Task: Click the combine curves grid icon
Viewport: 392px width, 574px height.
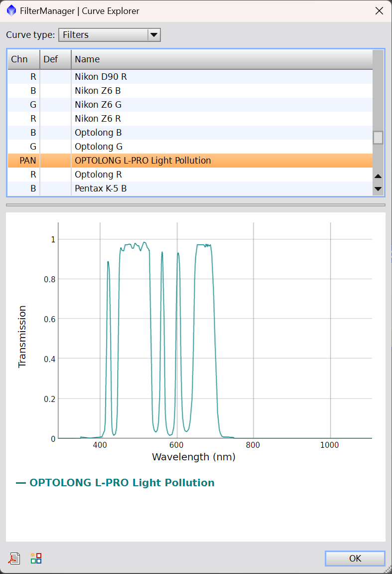Action: pyautogui.click(x=36, y=558)
